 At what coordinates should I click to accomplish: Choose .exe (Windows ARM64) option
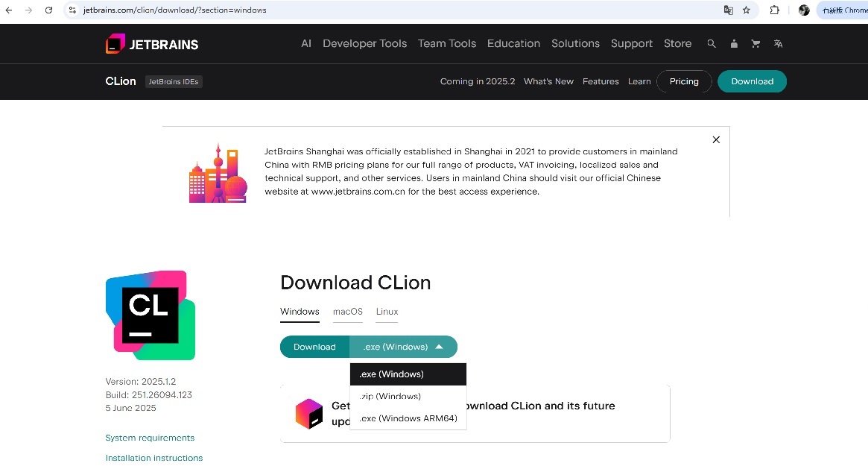point(408,418)
